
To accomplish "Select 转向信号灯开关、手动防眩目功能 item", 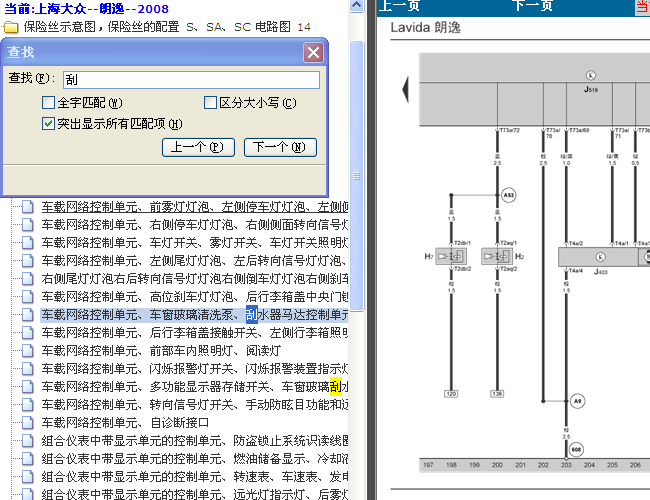I will click(x=194, y=404).
